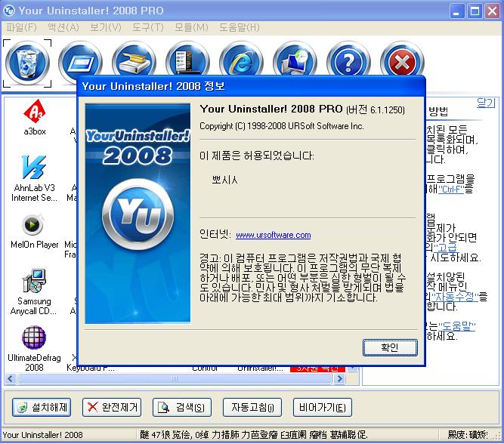Open the 도구(T) menu
The width and height of the screenshot is (504, 444).
coord(148,28)
